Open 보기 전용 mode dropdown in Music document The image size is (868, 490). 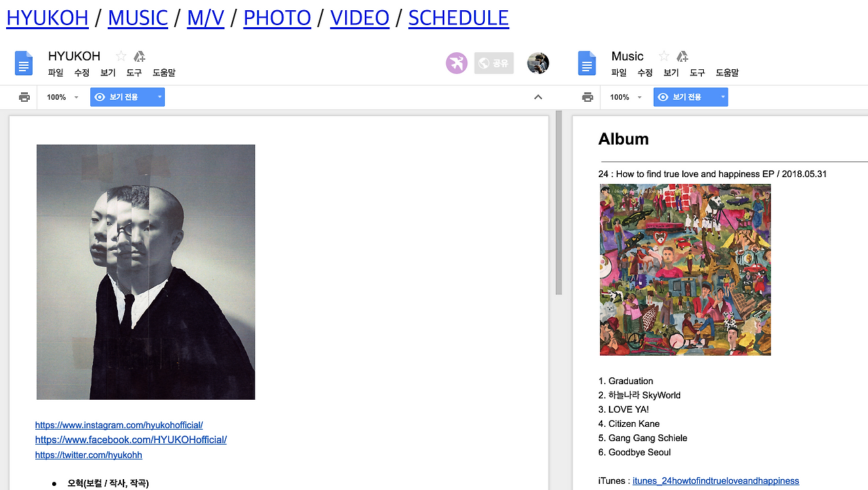(x=691, y=97)
